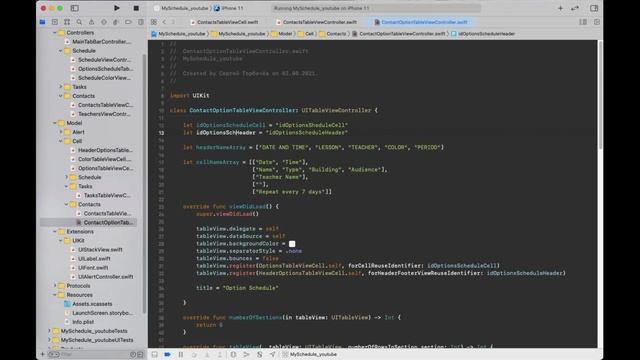Viewport: 640px width, 360px height.
Task: Go back in editor history
Action: 164,22
